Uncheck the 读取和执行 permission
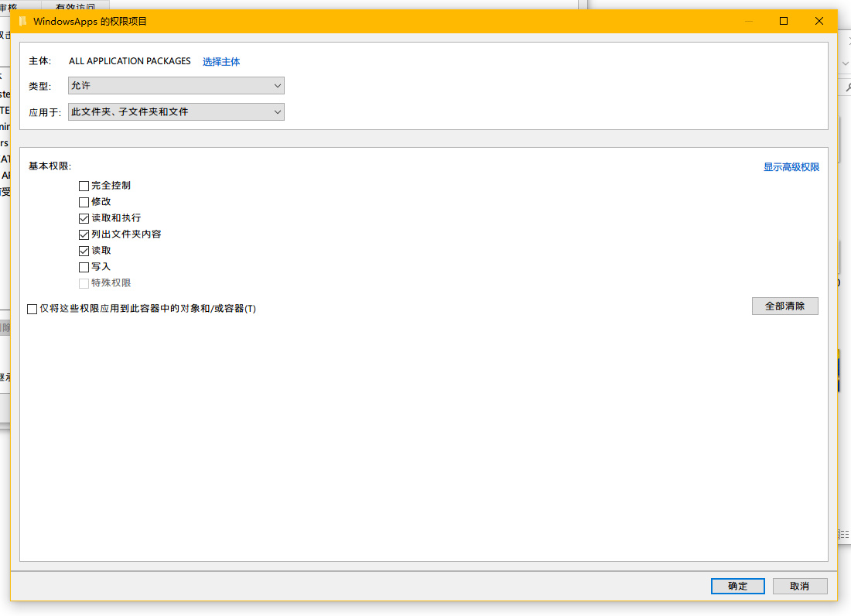 pyautogui.click(x=84, y=218)
